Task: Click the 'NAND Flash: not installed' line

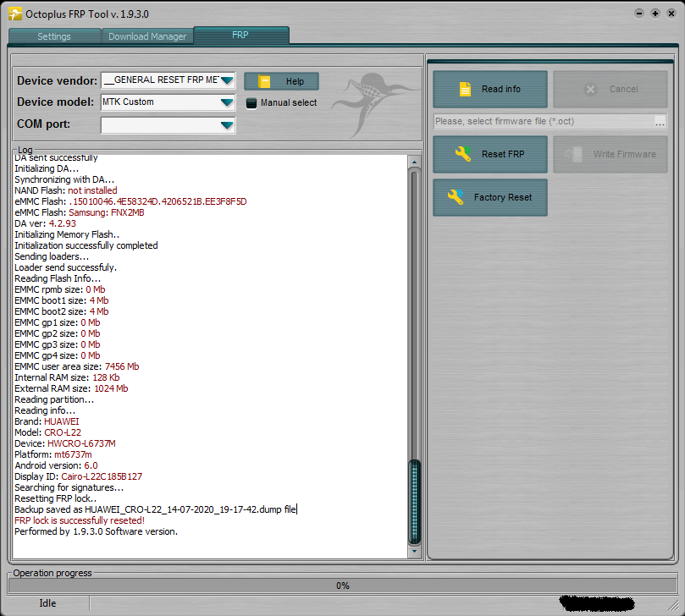Action: (x=66, y=190)
